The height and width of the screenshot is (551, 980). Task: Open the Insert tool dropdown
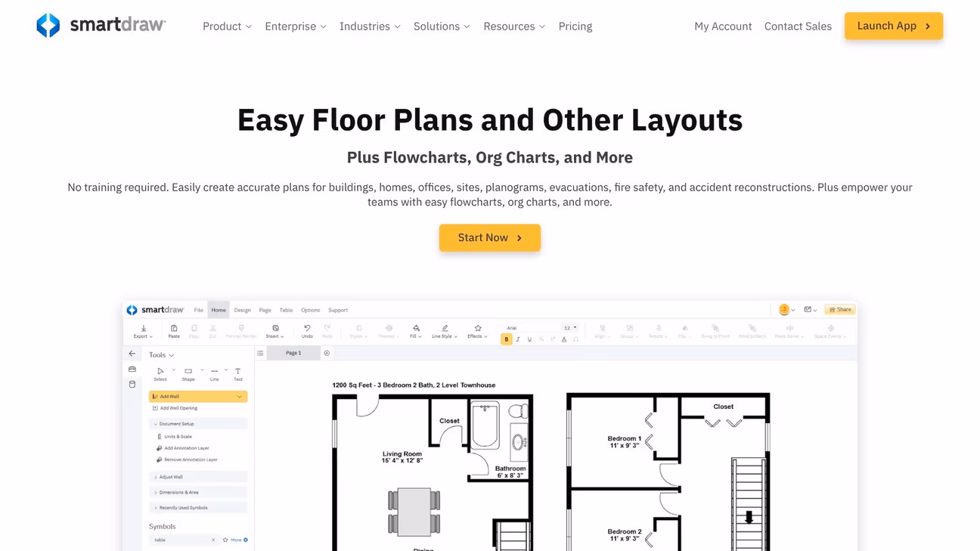click(x=275, y=331)
